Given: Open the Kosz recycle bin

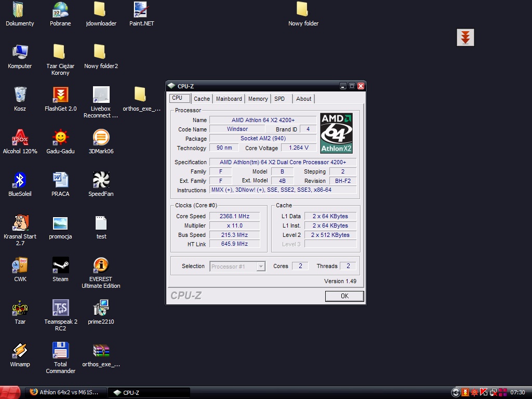Looking at the screenshot, I should (x=20, y=95).
